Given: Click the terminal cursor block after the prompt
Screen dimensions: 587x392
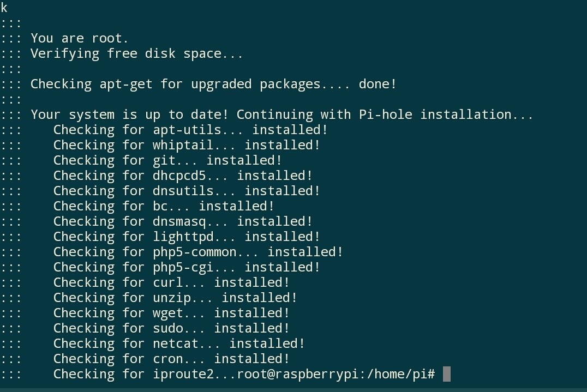Looking at the screenshot, I should [x=446, y=374].
